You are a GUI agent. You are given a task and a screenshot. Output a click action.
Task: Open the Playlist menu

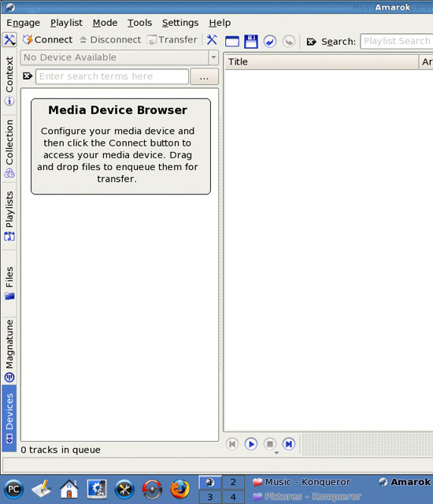point(66,23)
